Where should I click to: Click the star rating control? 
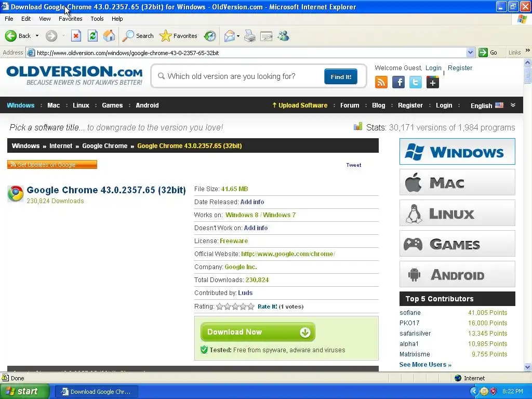click(235, 307)
